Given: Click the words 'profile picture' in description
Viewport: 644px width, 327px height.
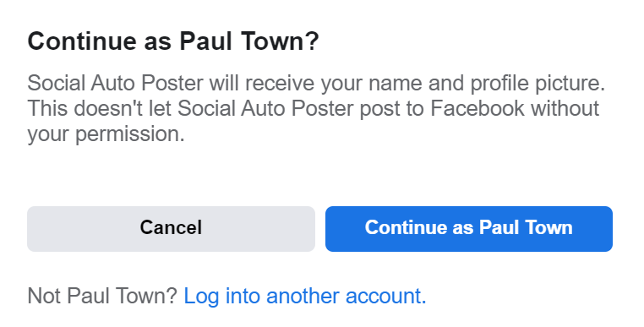Looking at the screenshot, I should click(x=538, y=84).
